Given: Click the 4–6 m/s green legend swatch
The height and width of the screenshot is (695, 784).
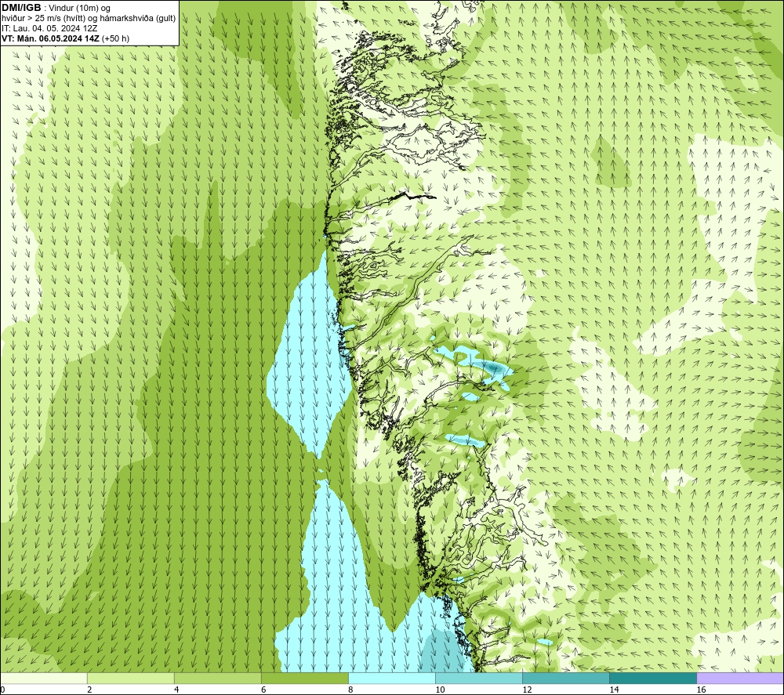Looking at the screenshot, I should pyautogui.click(x=217, y=678).
